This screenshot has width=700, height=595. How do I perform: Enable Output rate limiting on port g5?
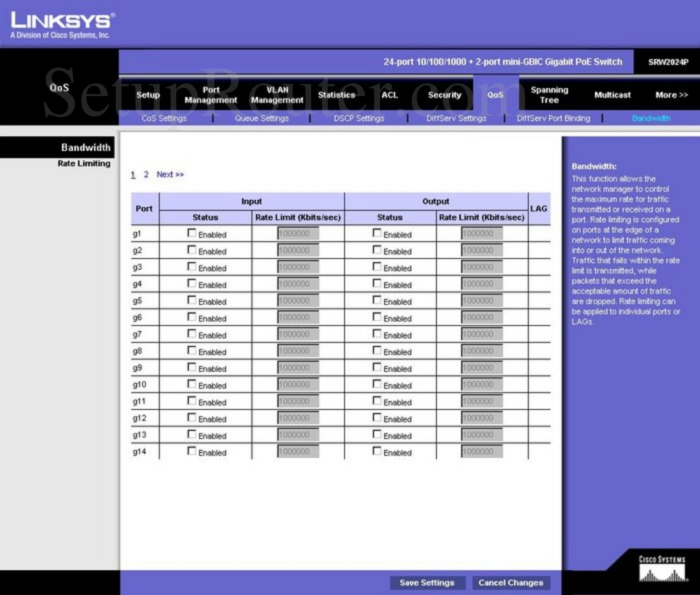pos(376,300)
